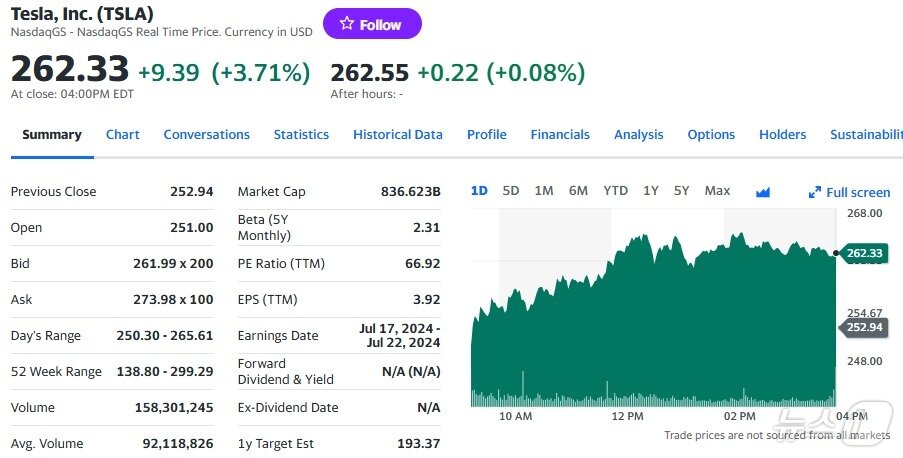The image size is (903, 458).
Task: Click the 252.94 previous close chart marker
Action: click(x=863, y=327)
